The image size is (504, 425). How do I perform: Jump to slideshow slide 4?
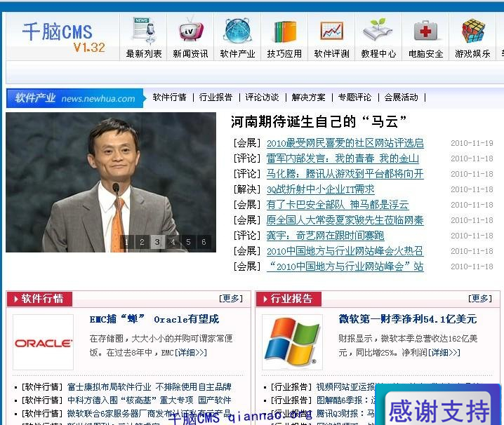(173, 242)
